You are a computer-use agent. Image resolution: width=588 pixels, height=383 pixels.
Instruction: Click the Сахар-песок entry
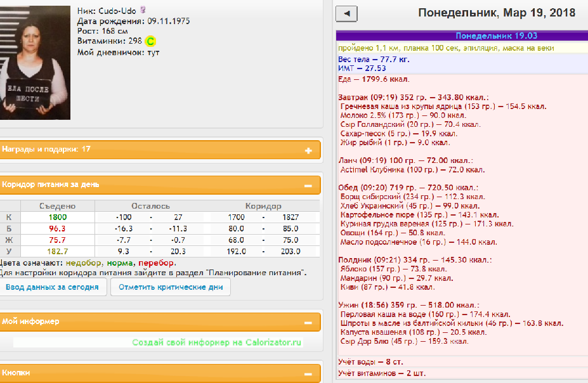click(x=398, y=133)
